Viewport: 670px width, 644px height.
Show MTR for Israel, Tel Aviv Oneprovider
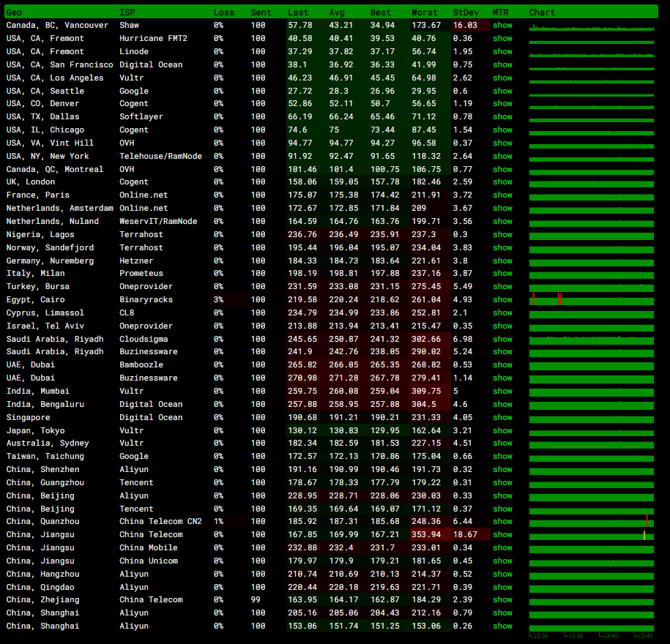[x=502, y=326]
